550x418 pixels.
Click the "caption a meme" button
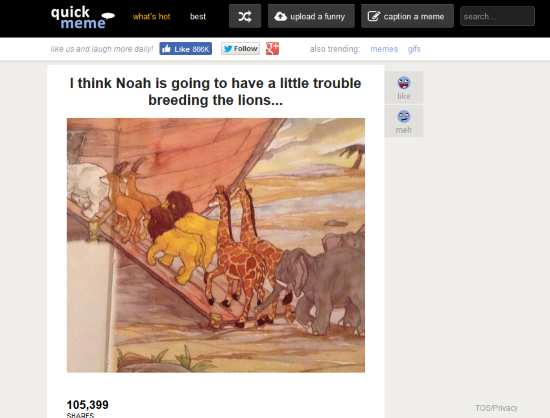pos(407,16)
